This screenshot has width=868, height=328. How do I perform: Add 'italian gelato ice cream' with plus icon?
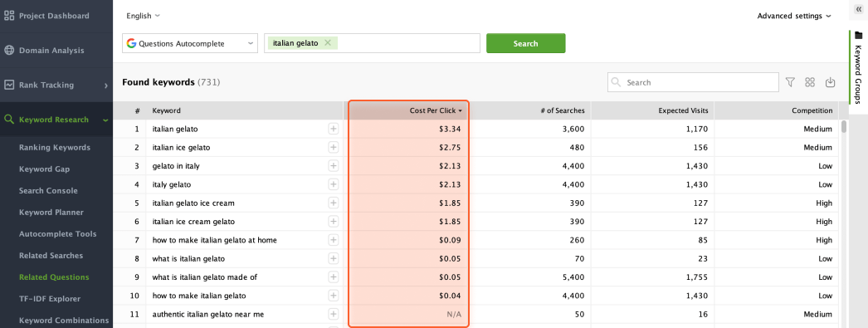click(334, 203)
